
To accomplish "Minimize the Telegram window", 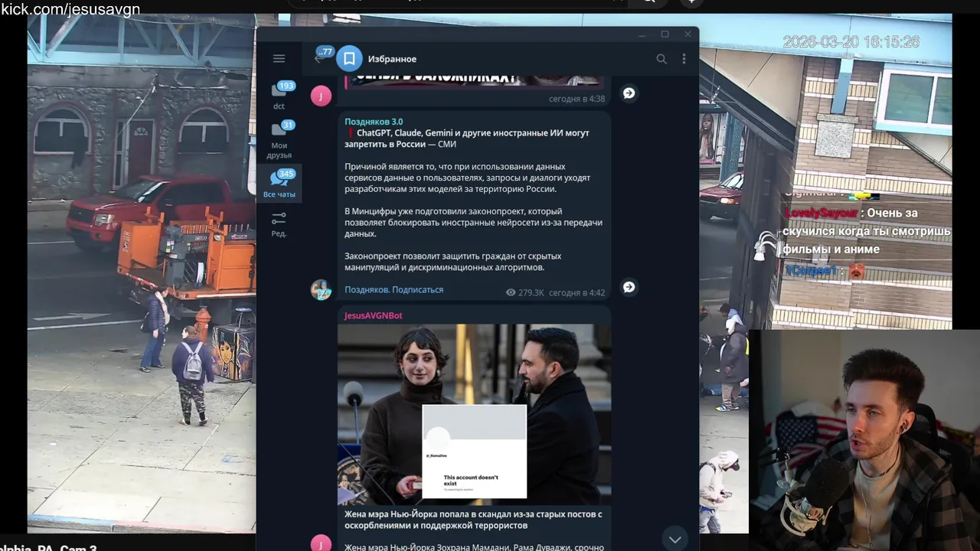I will pyautogui.click(x=643, y=34).
